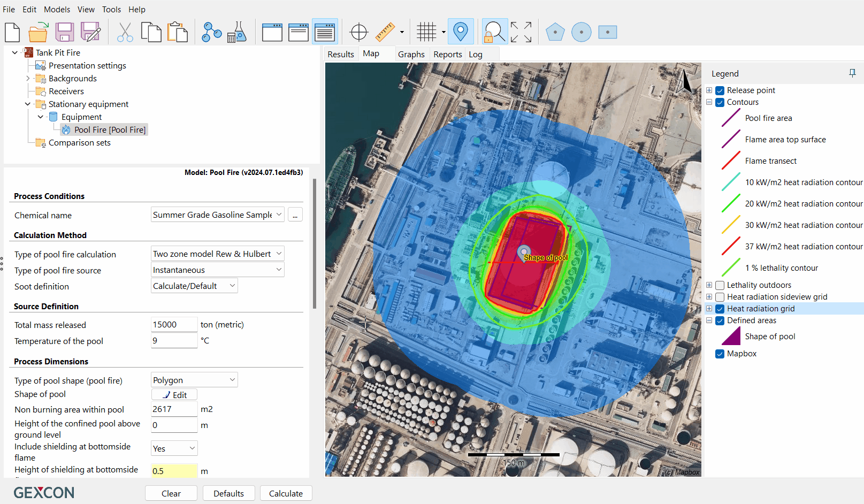Enable Heat radiation sideview grid checkbox

coord(720,297)
